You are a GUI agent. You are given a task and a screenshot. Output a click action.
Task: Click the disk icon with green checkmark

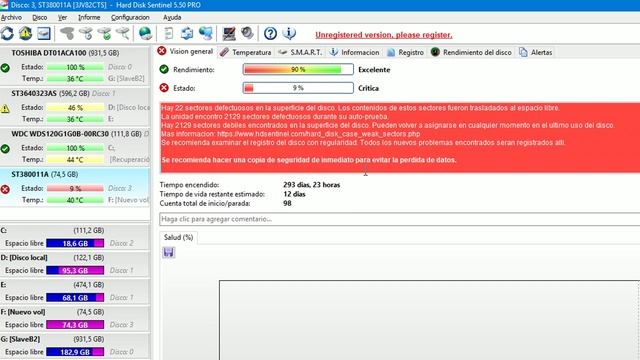[x=104, y=33]
